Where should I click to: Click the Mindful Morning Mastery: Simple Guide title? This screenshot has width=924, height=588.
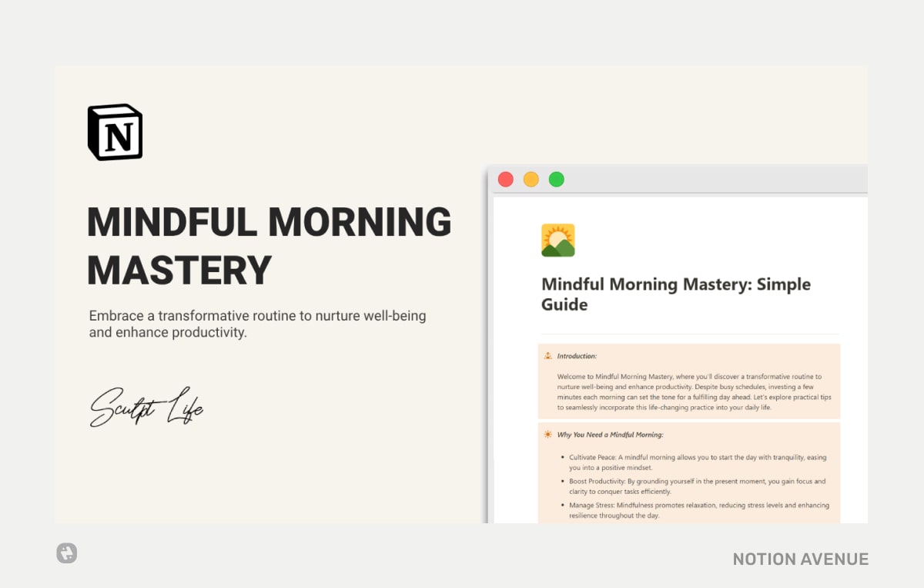click(675, 294)
